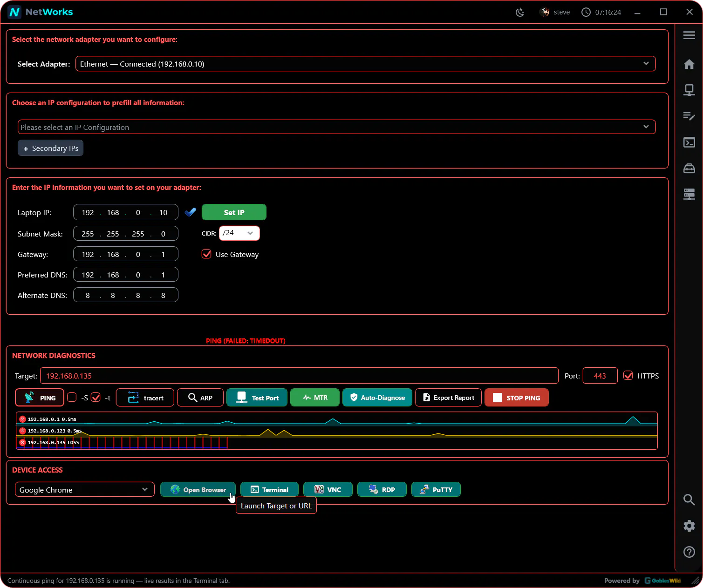
Task: Click the Port 443 field
Action: pyautogui.click(x=600, y=376)
